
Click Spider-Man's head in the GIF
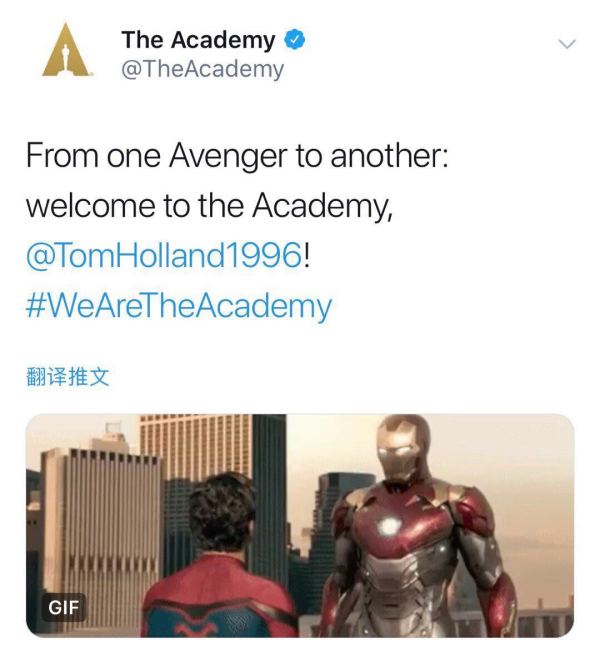[x=222, y=511]
